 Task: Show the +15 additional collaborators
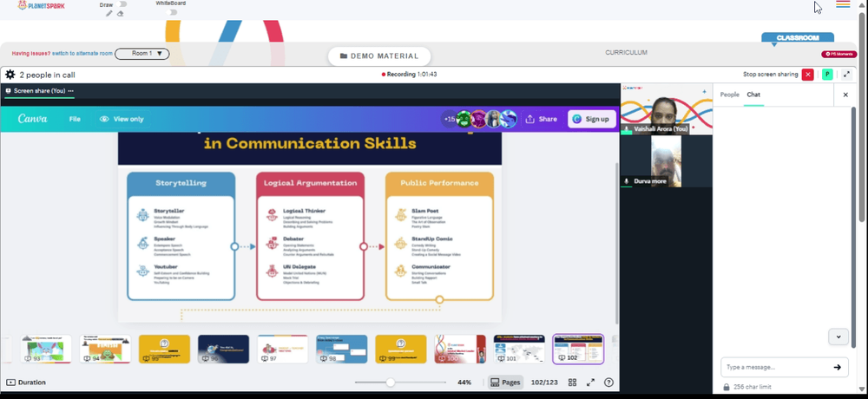pos(449,119)
